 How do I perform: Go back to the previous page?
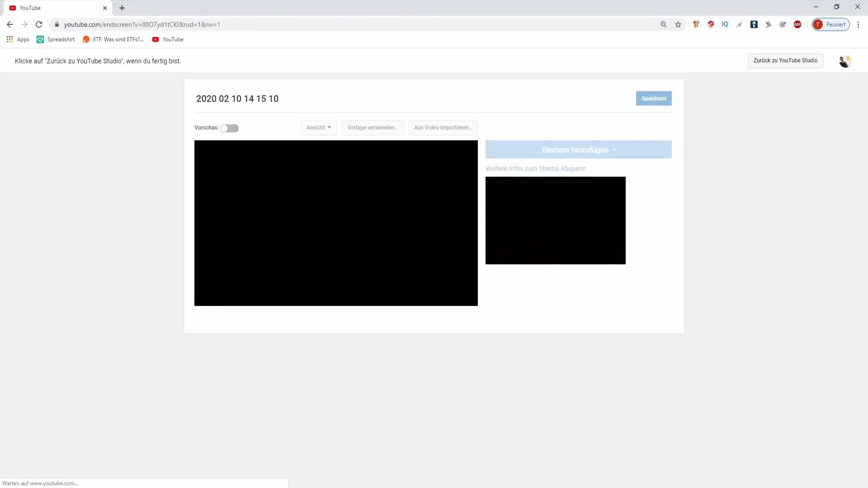point(10,24)
